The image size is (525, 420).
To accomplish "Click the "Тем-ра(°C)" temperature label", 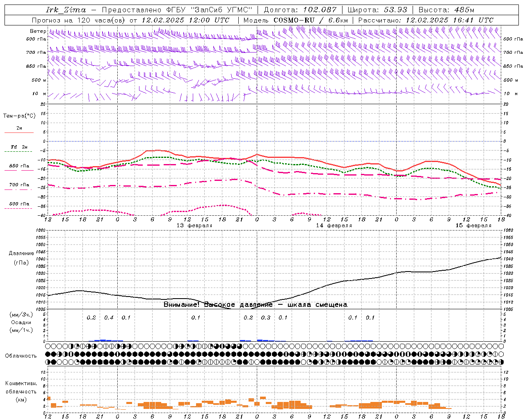I will (19, 116).
